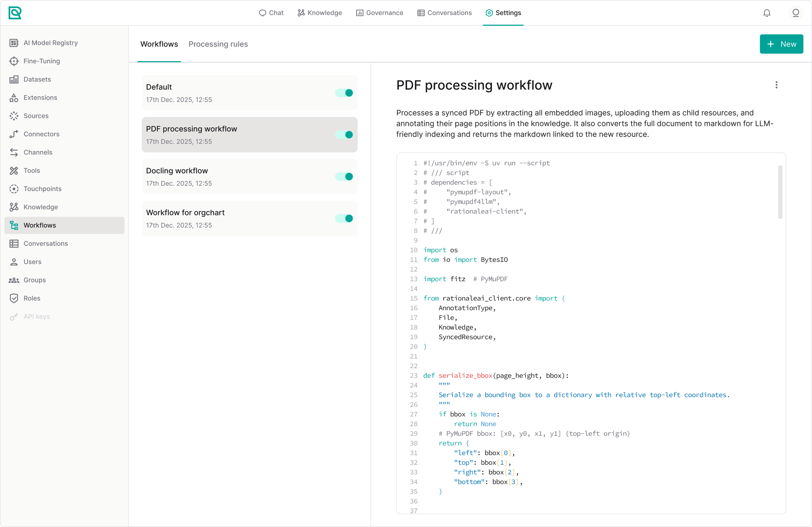Image resolution: width=812 pixels, height=527 pixels.
Task: Turn off PDF processing workflow toggle
Action: point(344,135)
